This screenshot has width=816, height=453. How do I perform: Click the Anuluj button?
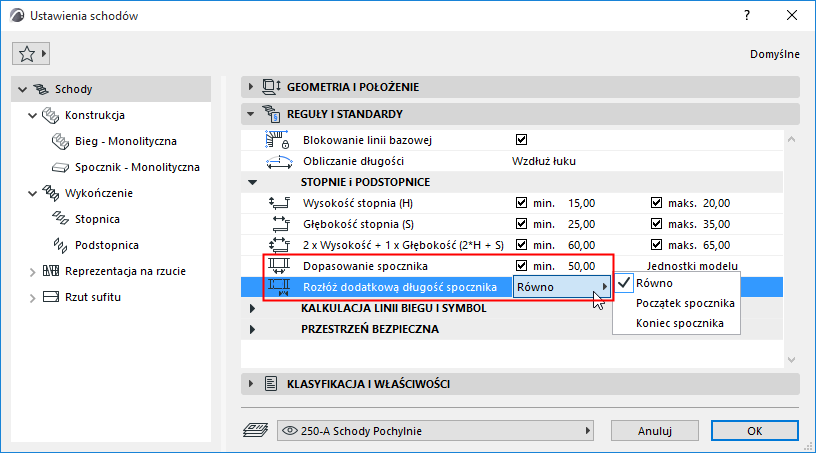pos(655,431)
